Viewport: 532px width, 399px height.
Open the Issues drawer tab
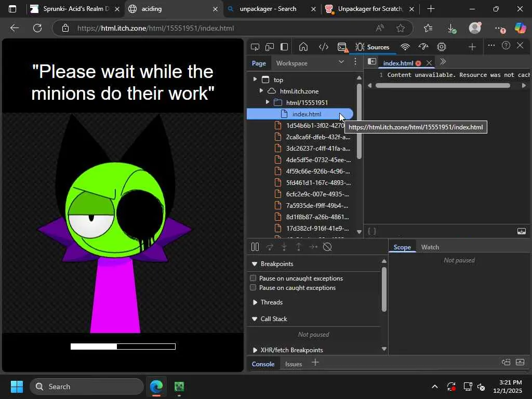(x=294, y=364)
